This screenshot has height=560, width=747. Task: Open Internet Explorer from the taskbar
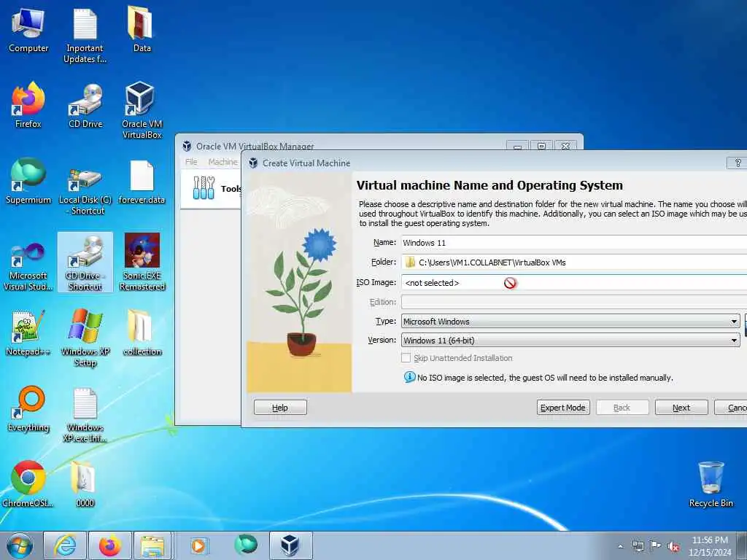[65, 545]
